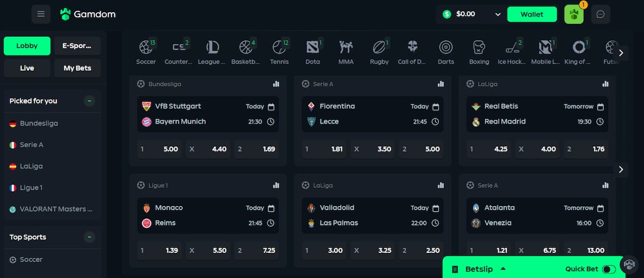Open the chat bubble icon

click(x=601, y=14)
